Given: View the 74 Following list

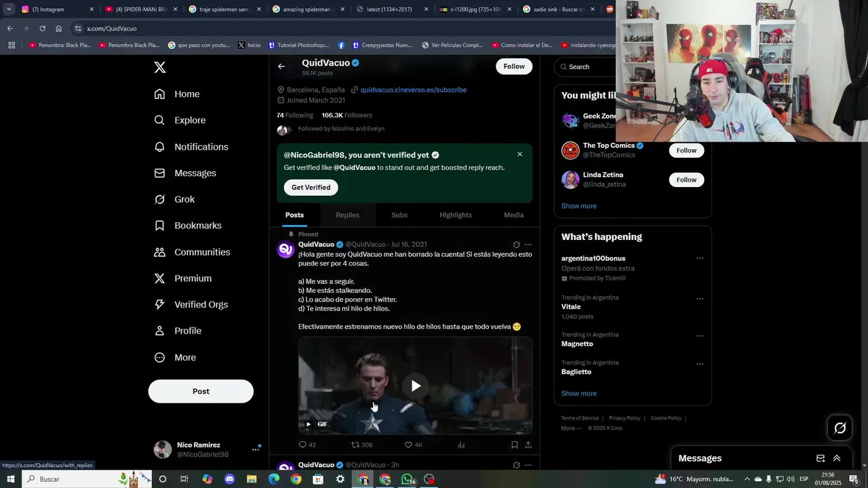Looking at the screenshot, I should pos(294,115).
